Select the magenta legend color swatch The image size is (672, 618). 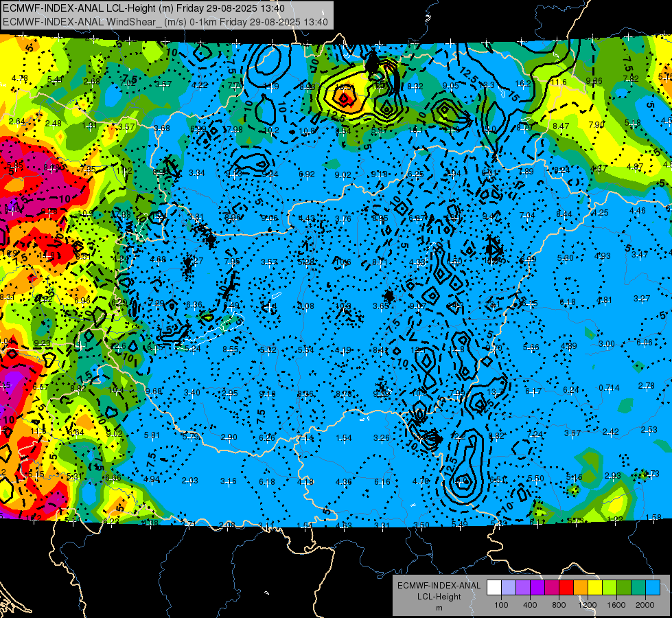pyautogui.click(x=552, y=588)
